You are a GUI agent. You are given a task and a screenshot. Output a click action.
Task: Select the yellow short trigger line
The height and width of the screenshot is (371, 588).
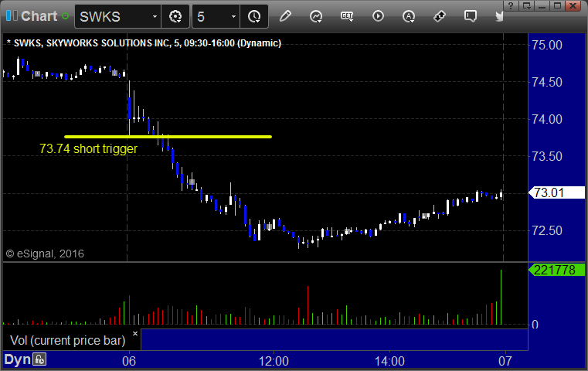click(168, 137)
